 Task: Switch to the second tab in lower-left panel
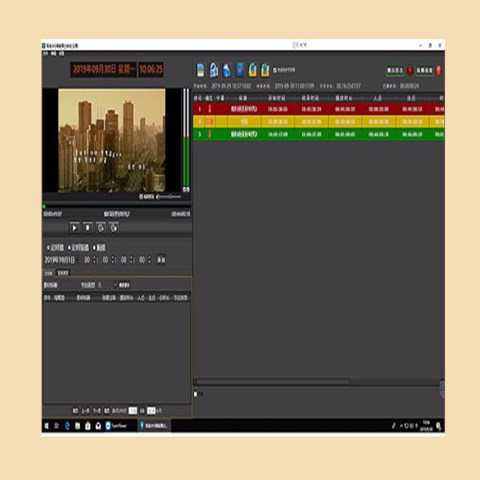63,273
